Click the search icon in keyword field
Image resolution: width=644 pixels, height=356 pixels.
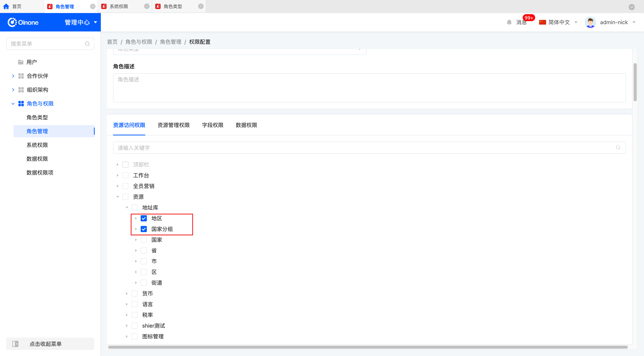[x=618, y=148]
